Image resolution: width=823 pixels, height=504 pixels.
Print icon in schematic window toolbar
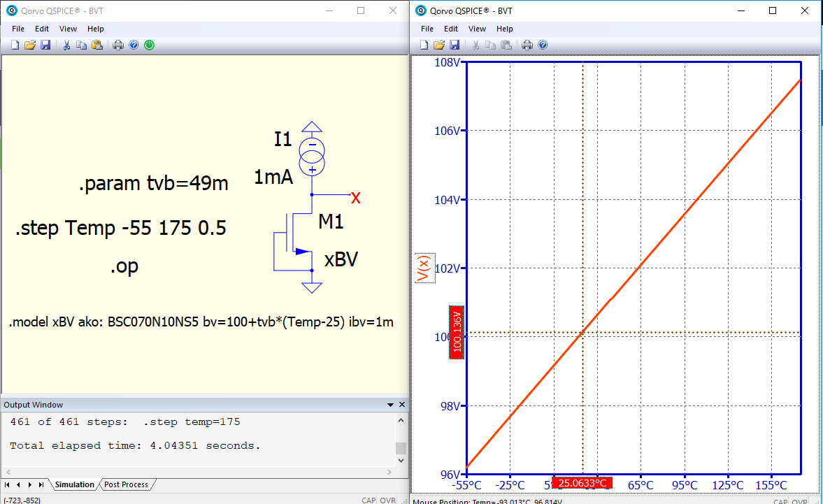click(118, 45)
